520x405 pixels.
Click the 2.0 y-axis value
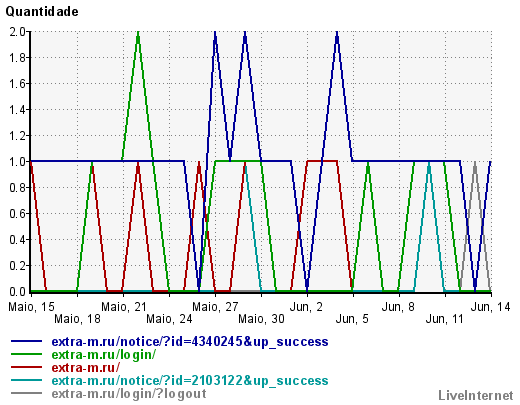click(x=17, y=32)
